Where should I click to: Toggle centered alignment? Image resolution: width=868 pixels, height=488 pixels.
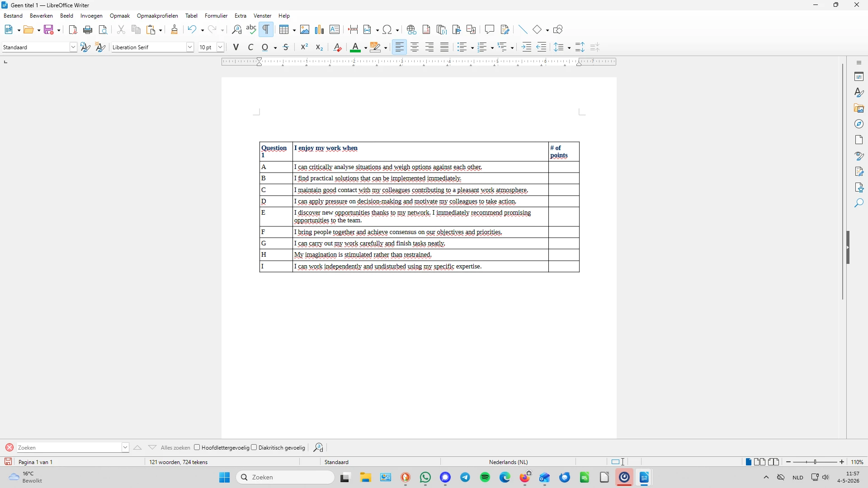point(415,47)
